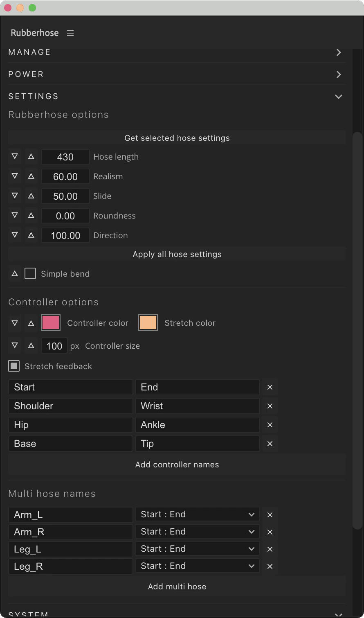Collapse the SETTINGS section

pos(339,97)
